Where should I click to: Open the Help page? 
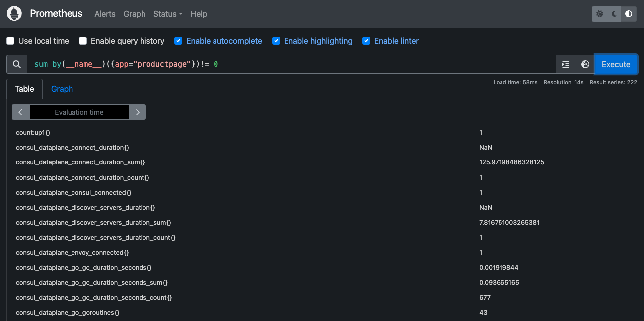[x=199, y=14]
